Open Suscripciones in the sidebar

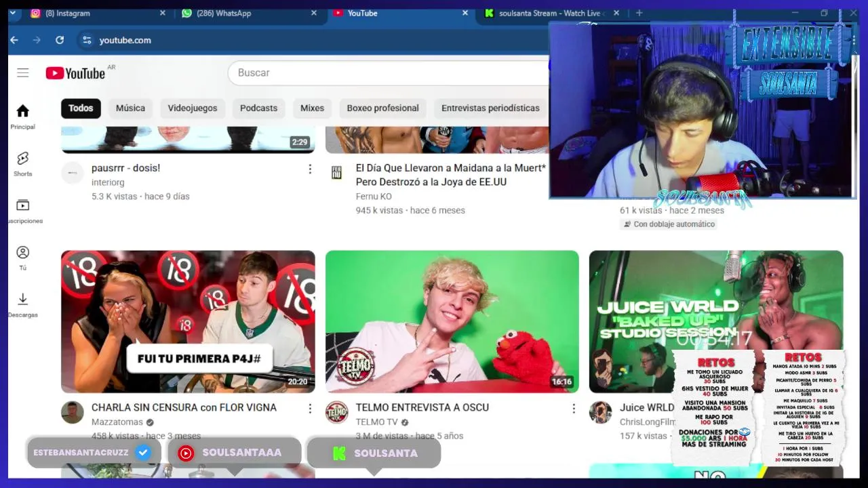pyautogui.click(x=23, y=211)
